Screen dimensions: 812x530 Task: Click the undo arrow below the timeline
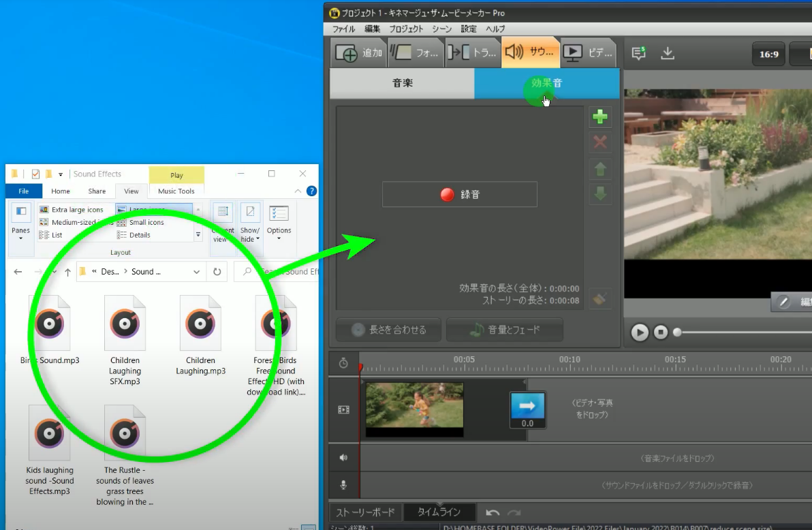point(492,512)
